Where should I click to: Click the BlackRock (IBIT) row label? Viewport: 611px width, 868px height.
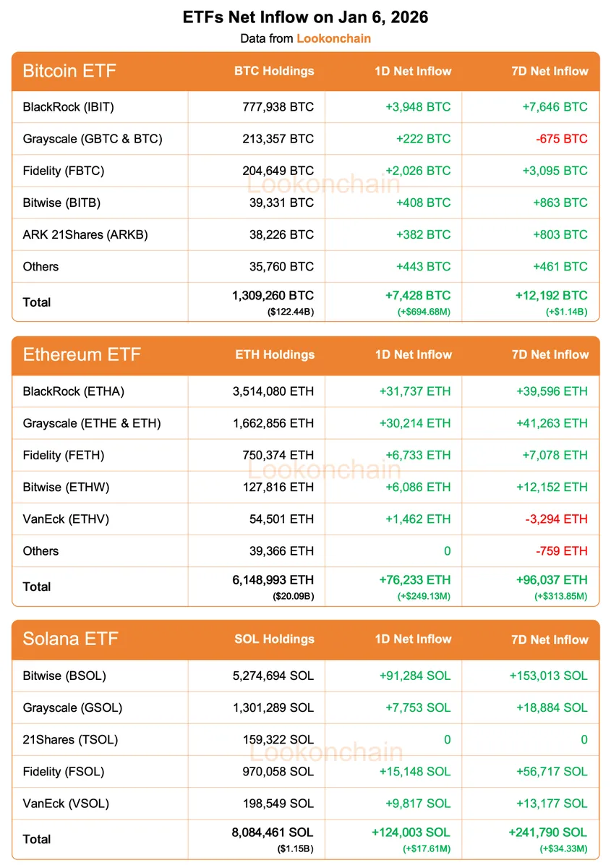[69, 107]
